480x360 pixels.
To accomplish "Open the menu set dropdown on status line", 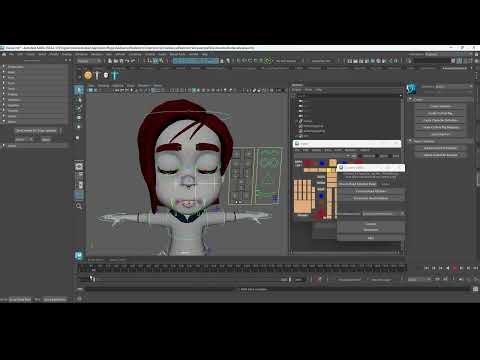I will (x=89, y=61).
